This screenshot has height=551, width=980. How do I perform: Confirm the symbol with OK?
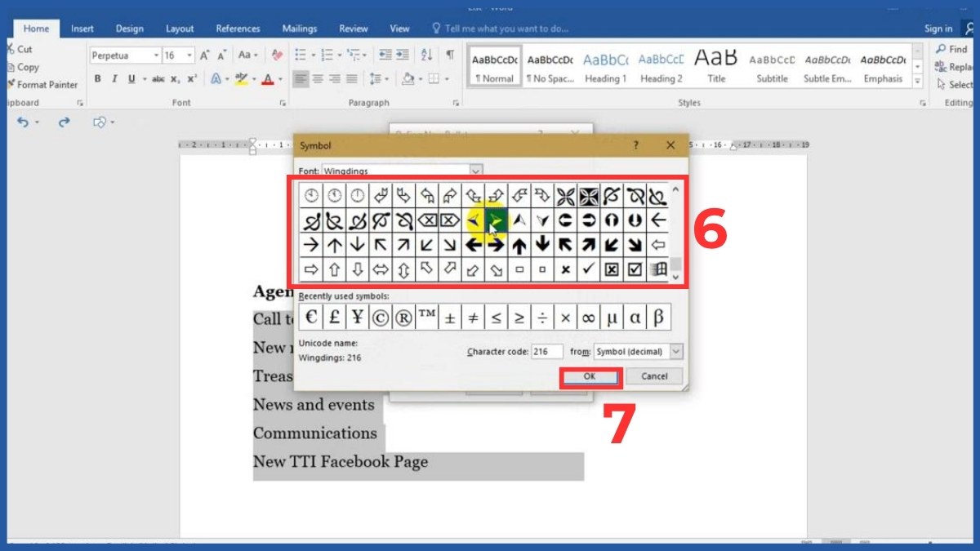pos(590,376)
